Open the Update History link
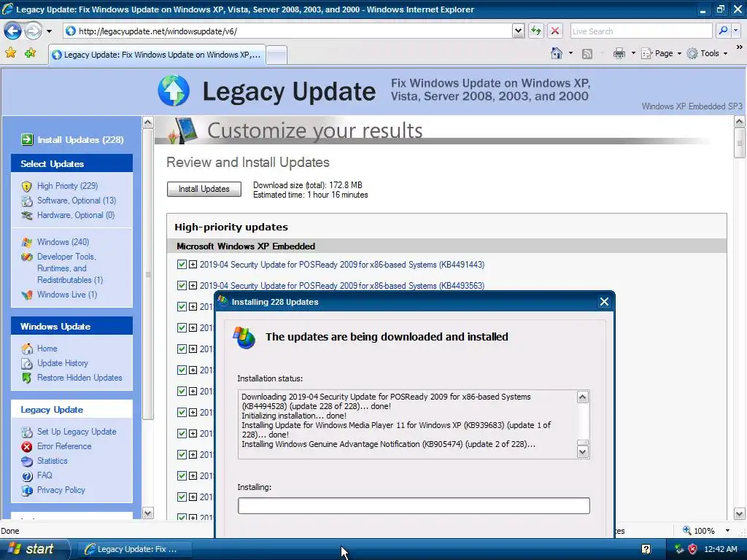Viewport: 747px width, 560px height. pyautogui.click(x=63, y=363)
